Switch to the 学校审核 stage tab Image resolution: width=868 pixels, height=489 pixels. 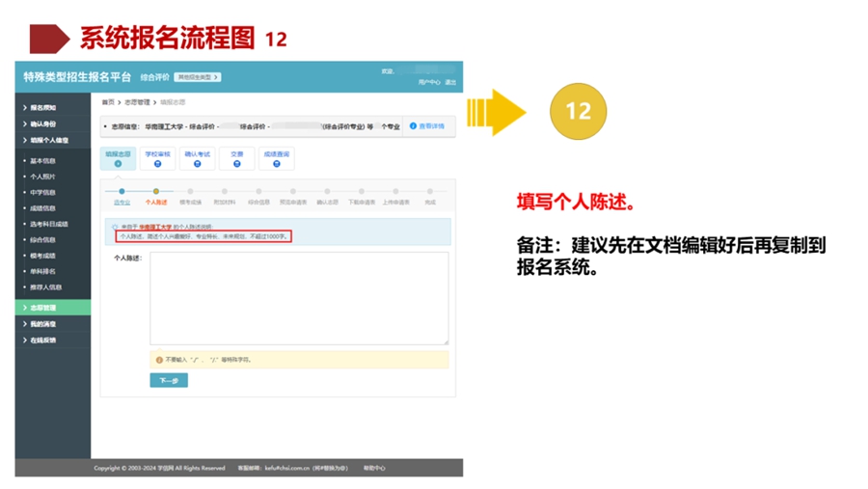coord(158,158)
